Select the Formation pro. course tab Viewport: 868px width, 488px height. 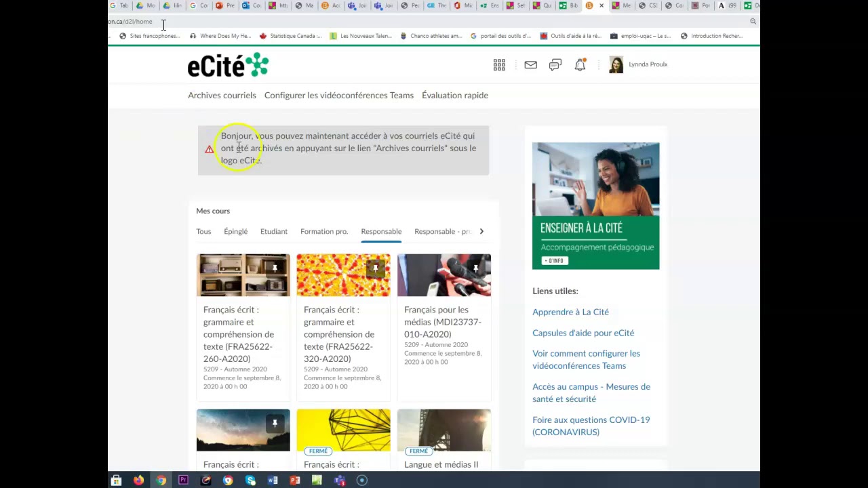pyautogui.click(x=324, y=232)
